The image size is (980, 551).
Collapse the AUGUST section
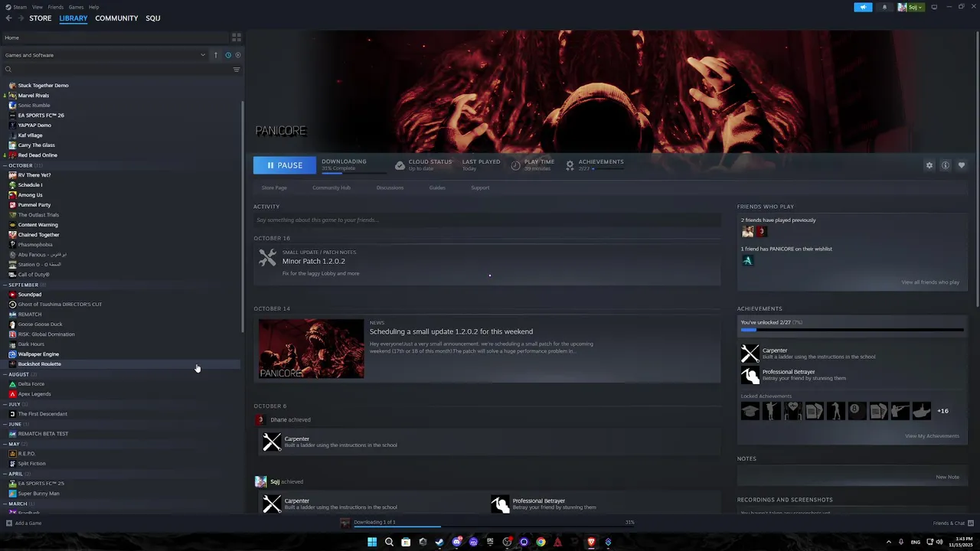tap(5, 374)
